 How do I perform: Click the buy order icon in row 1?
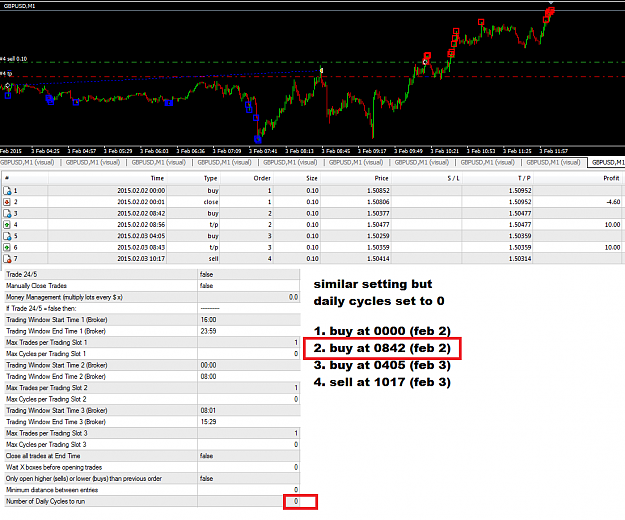point(7,191)
